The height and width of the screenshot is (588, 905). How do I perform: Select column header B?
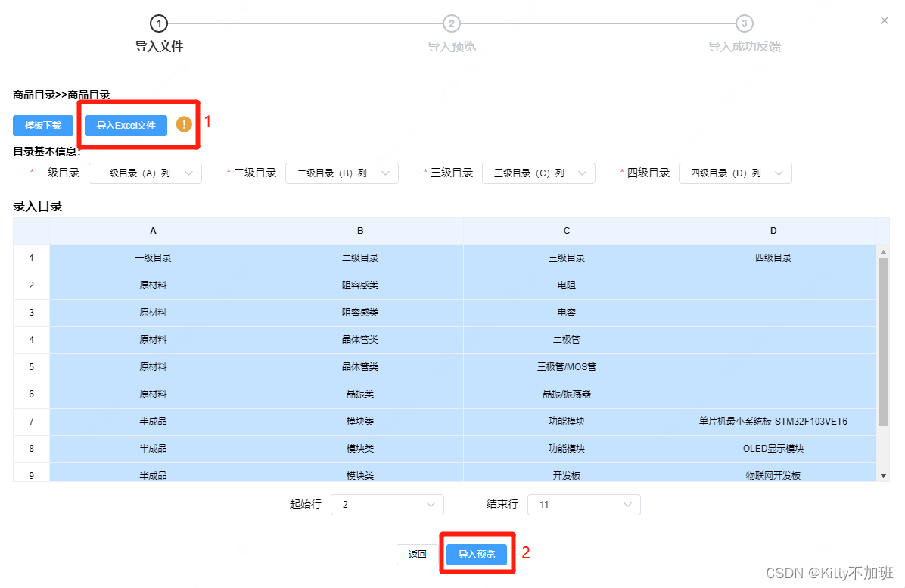360,231
